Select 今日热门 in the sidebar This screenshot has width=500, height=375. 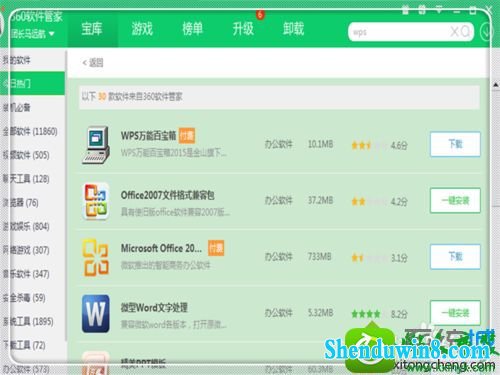click(32, 83)
